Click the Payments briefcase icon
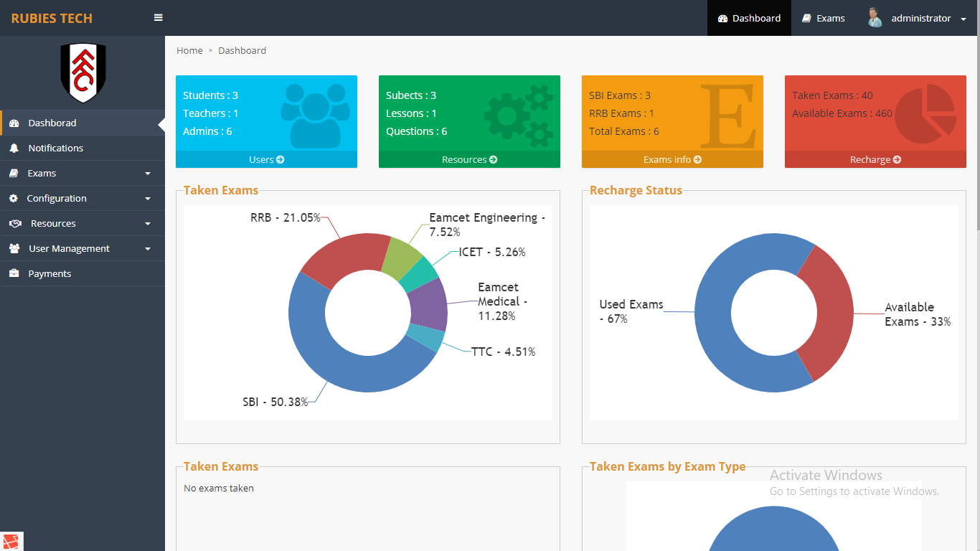The image size is (980, 551). pos(14,274)
